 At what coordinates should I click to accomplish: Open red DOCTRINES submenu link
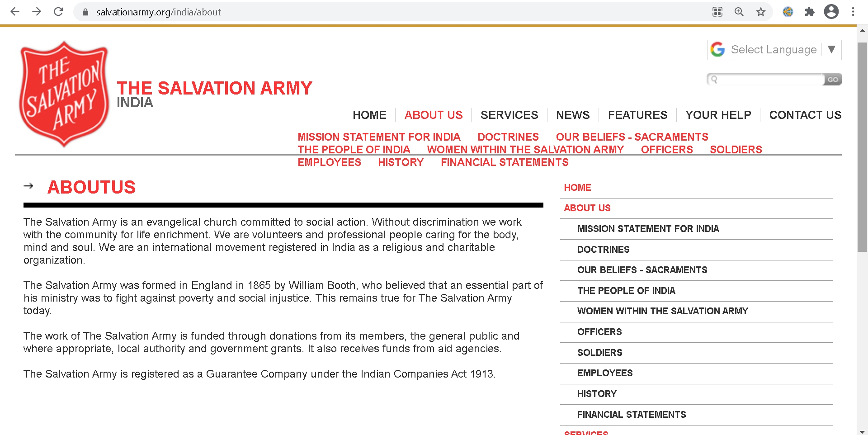coord(508,137)
